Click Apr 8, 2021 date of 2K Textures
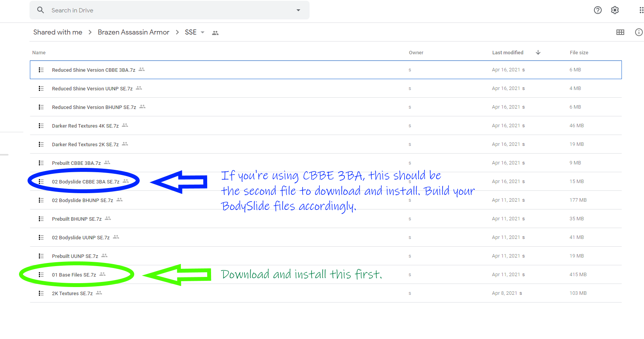Image resolution: width=644 pixels, height=339 pixels. (x=505, y=293)
